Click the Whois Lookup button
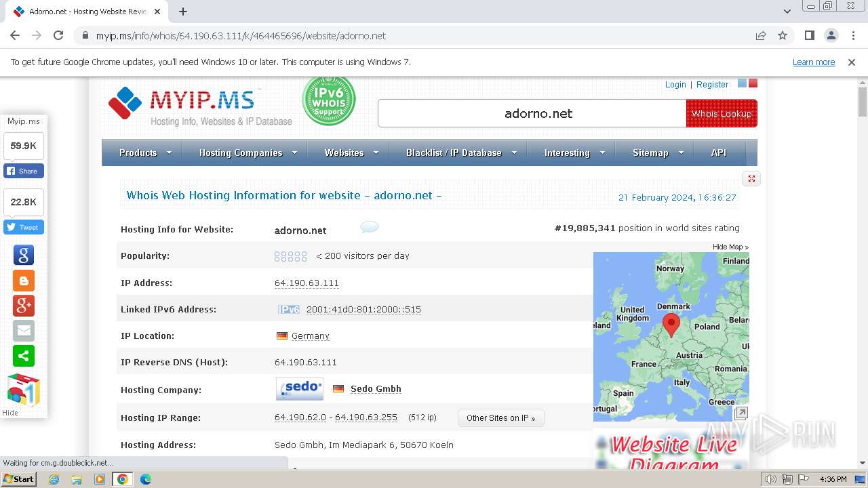This screenshot has height=488, width=868. click(722, 113)
